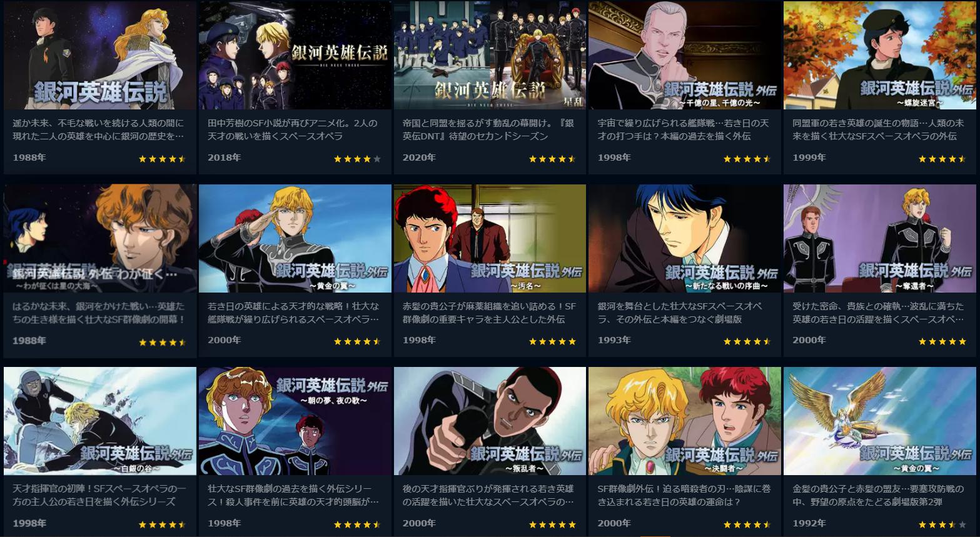Open 外伝 白銀の谷 thumbnail
The height and width of the screenshot is (537, 980).
coord(100,421)
